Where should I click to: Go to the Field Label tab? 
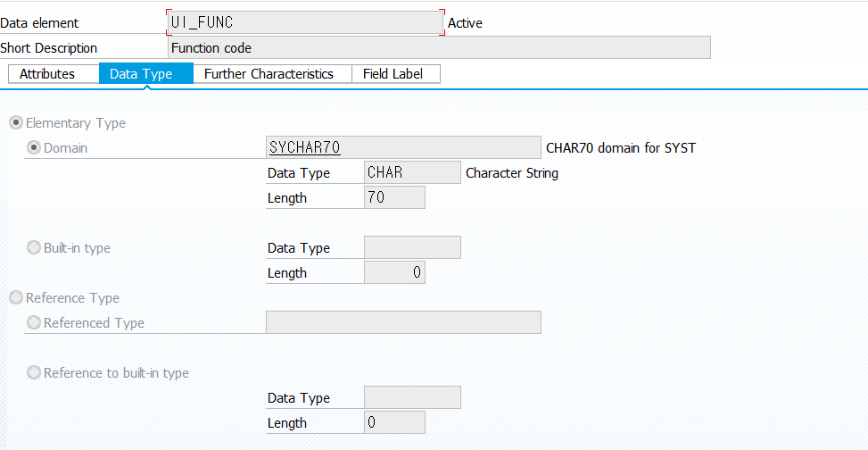pyautogui.click(x=393, y=74)
